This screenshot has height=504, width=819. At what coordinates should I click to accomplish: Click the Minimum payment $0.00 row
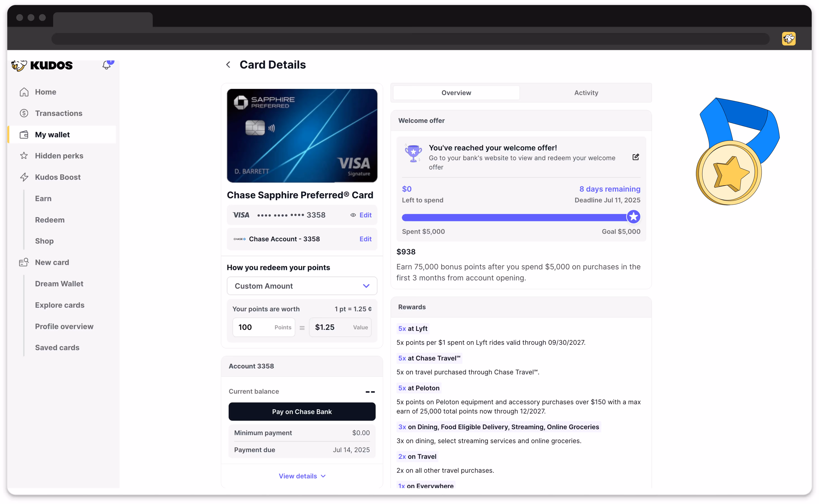tap(302, 433)
